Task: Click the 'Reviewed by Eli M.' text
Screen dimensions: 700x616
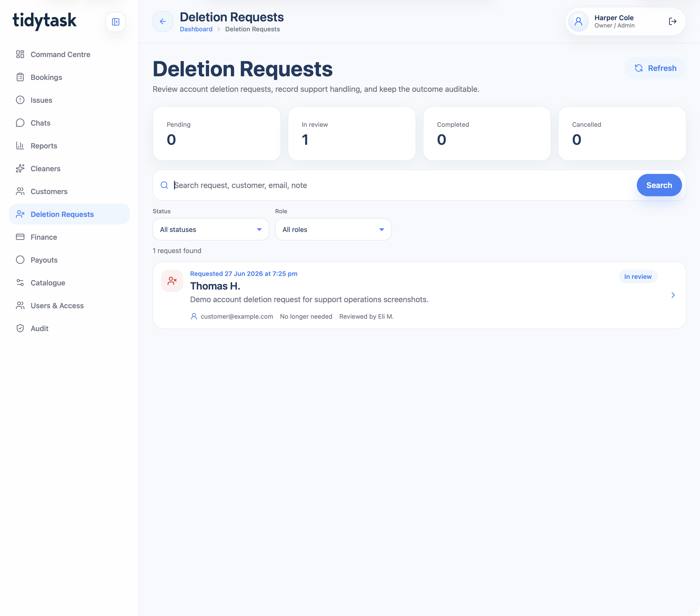Action: click(367, 317)
